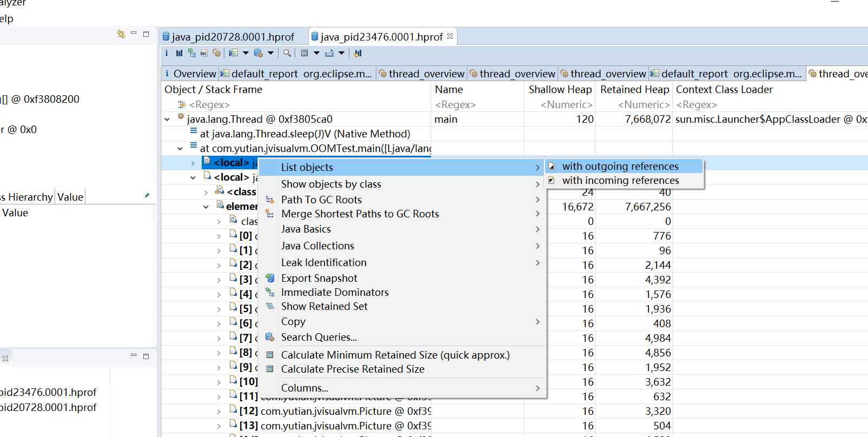868x437 pixels.
Task: Open the Histogram view from toolbar
Action: [x=179, y=53]
